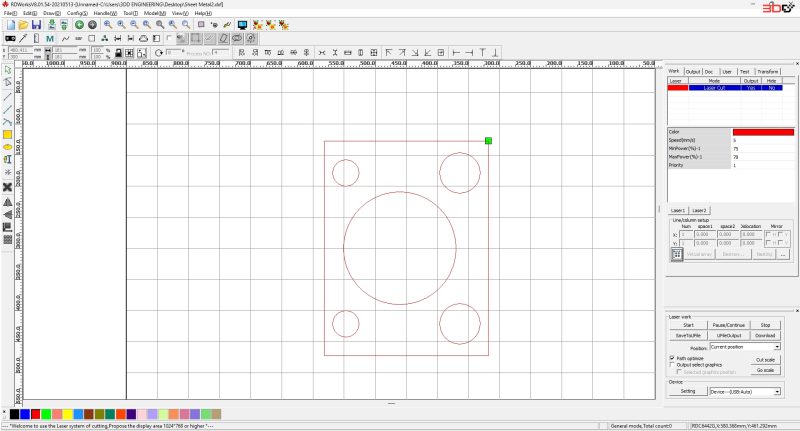Viewport: 800px width, 431px height.
Task: Click the Save file icon
Action: point(37,24)
